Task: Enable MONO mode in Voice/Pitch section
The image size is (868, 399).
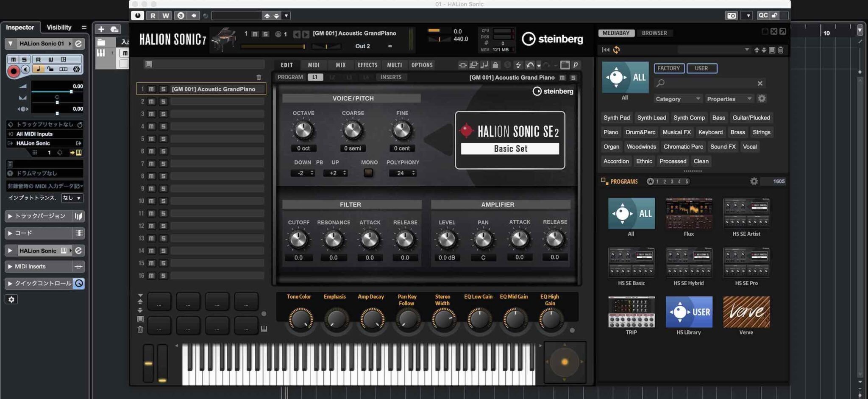Action: click(369, 173)
